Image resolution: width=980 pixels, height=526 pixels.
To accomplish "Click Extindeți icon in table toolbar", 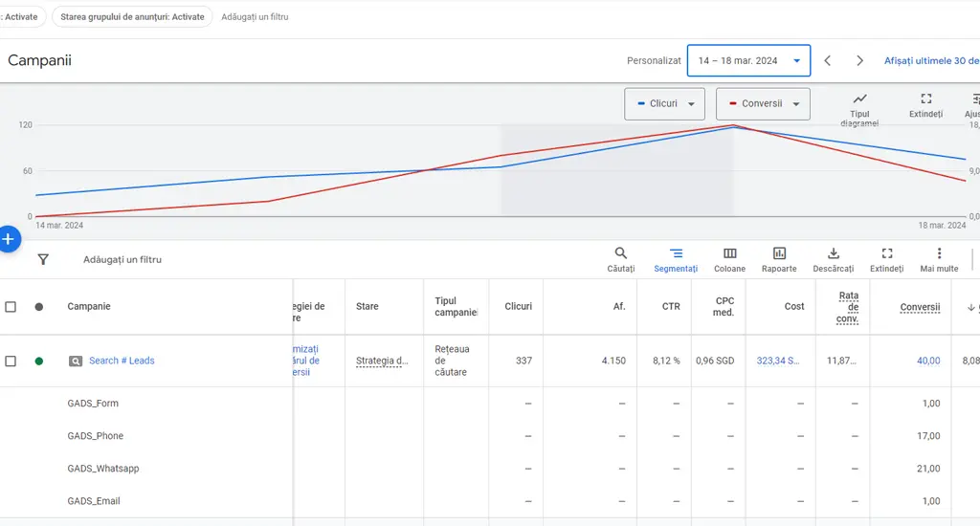I will [887, 253].
